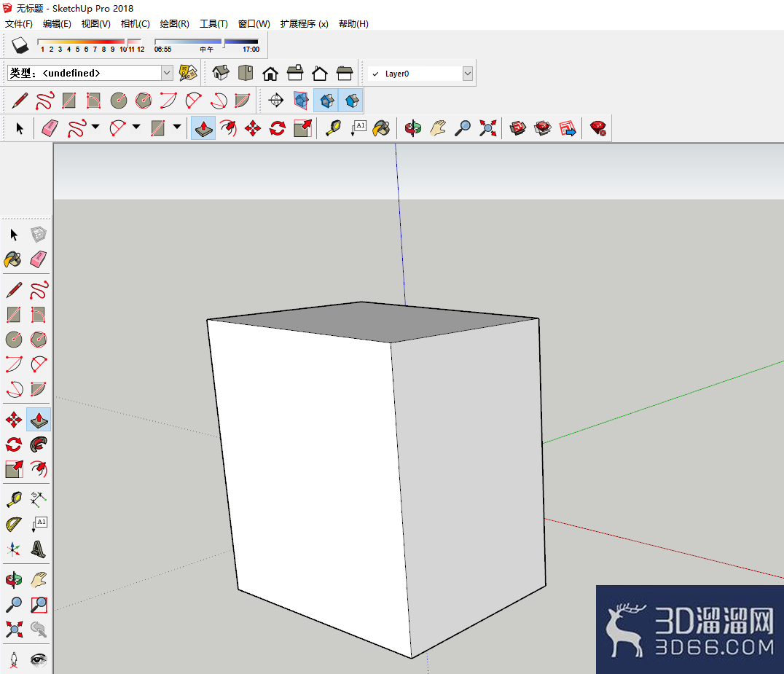Select Eraser in the left palette
The height and width of the screenshot is (674, 784).
pos(39,259)
